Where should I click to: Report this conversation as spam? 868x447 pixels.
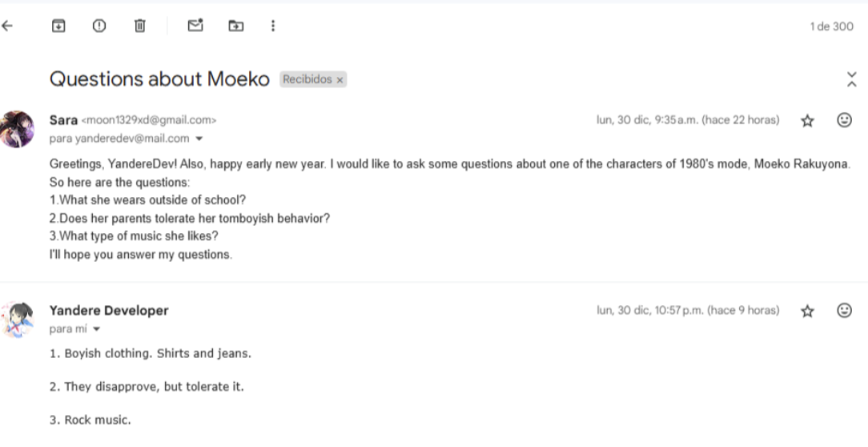click(99, 26)
